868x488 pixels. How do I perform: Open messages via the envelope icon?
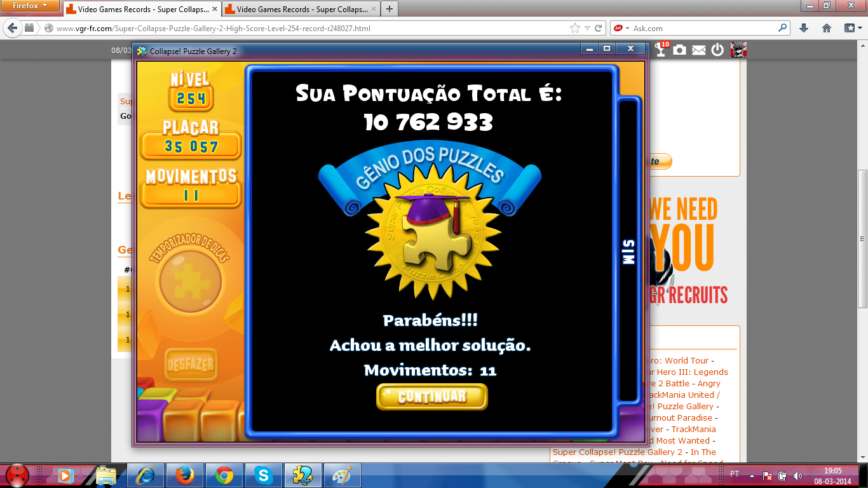click(699, 50)
